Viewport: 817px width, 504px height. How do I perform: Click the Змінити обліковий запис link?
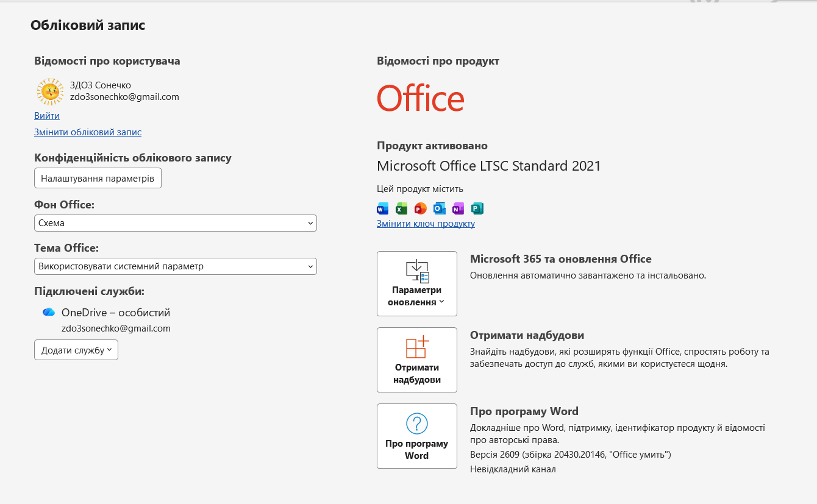[88, 132]
